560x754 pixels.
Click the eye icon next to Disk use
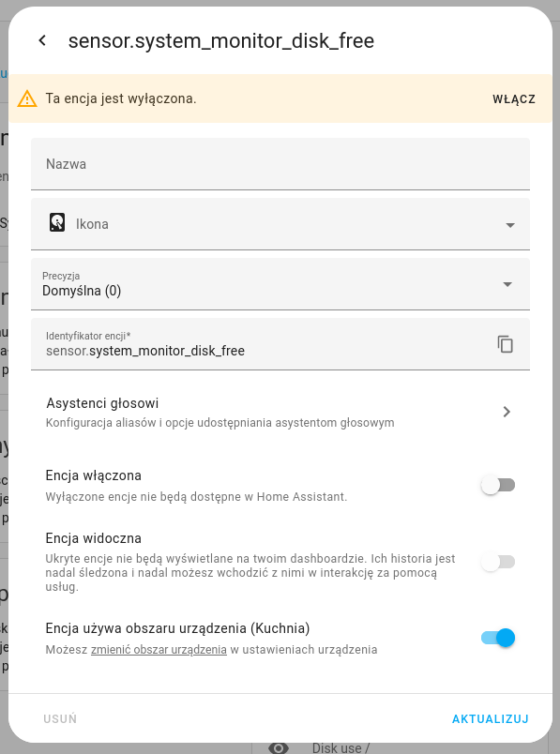click(279, 747)
